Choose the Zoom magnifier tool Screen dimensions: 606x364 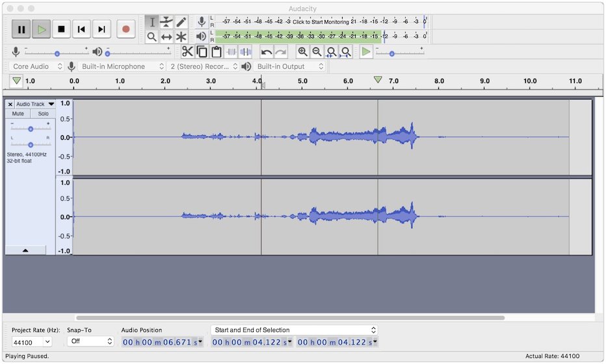(151, 37)
